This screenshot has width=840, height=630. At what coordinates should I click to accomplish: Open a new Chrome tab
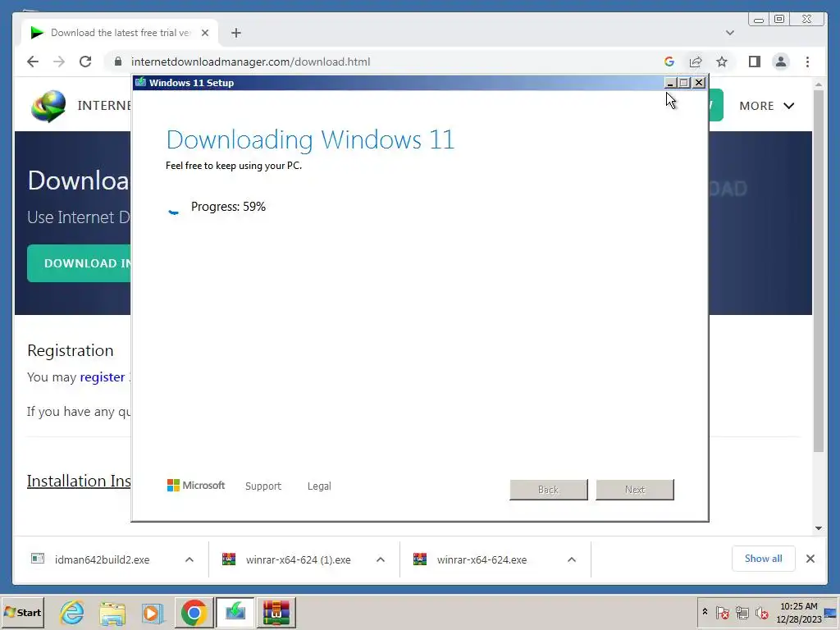point(235,33)
